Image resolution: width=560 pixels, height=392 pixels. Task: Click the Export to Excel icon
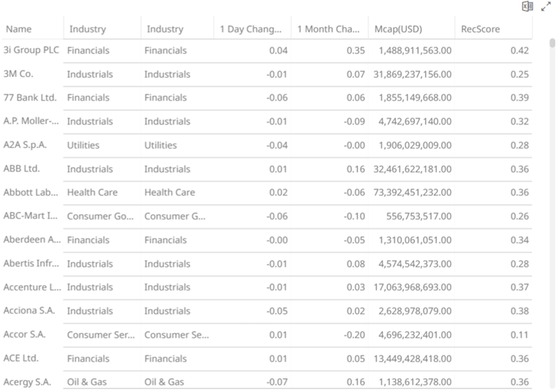click(526, 7)
